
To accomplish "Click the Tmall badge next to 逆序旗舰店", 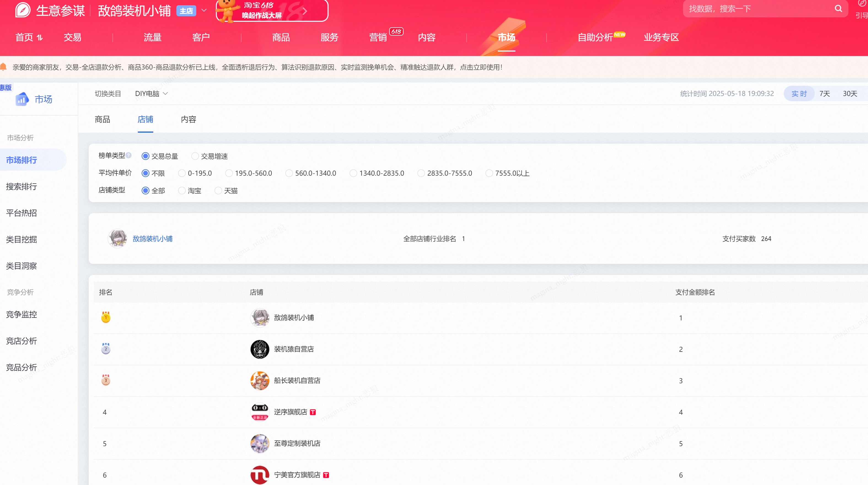I will [313, 412].
